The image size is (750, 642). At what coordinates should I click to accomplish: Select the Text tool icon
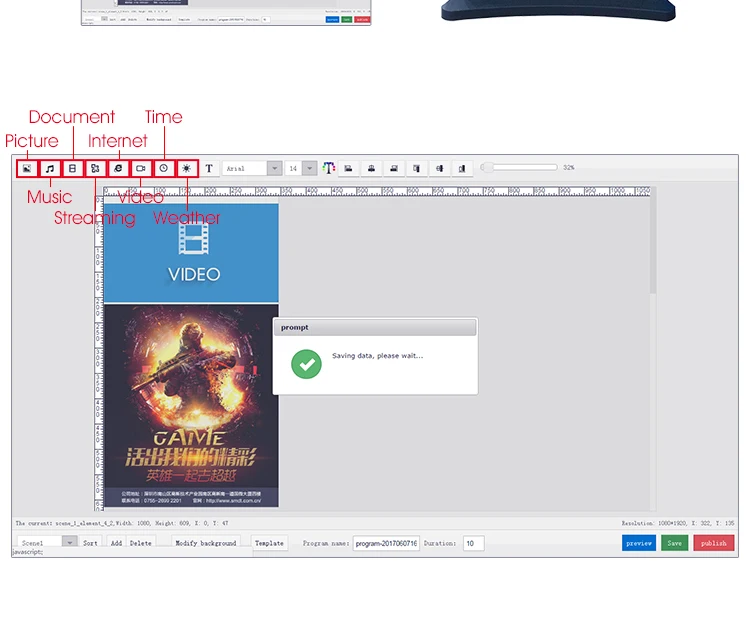coord(209,168)
